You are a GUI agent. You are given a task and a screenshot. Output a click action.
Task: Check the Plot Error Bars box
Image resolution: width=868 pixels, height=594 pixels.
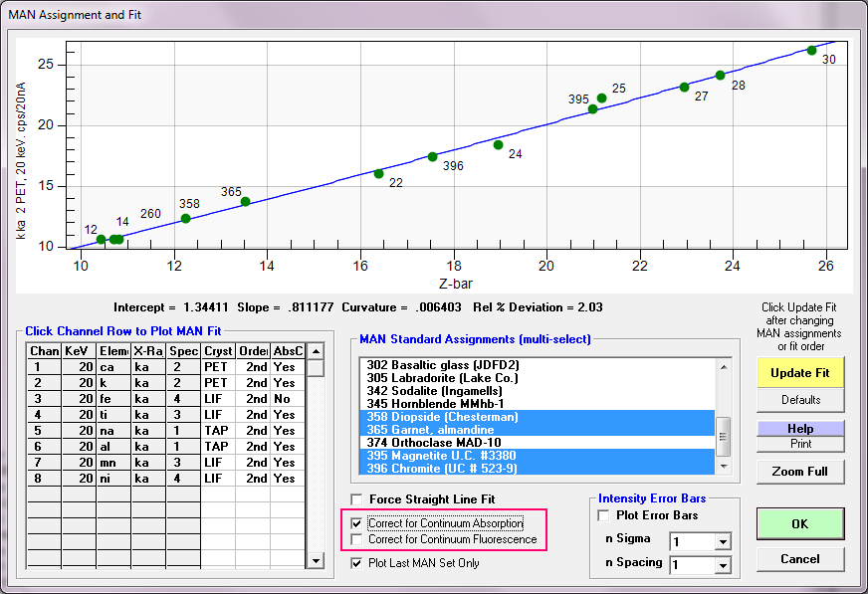pyautogui.click(x=604, y=515)
